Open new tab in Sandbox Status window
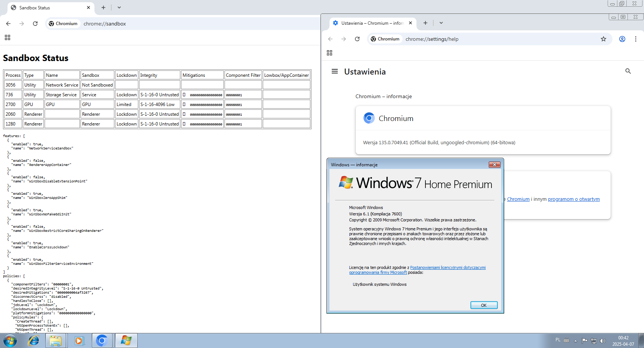Screen dimensions: 644x348 [x=103, y=7]
